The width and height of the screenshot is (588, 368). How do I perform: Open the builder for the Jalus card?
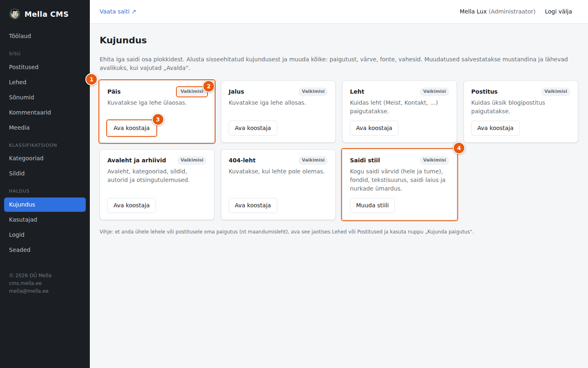click(253, 128)
